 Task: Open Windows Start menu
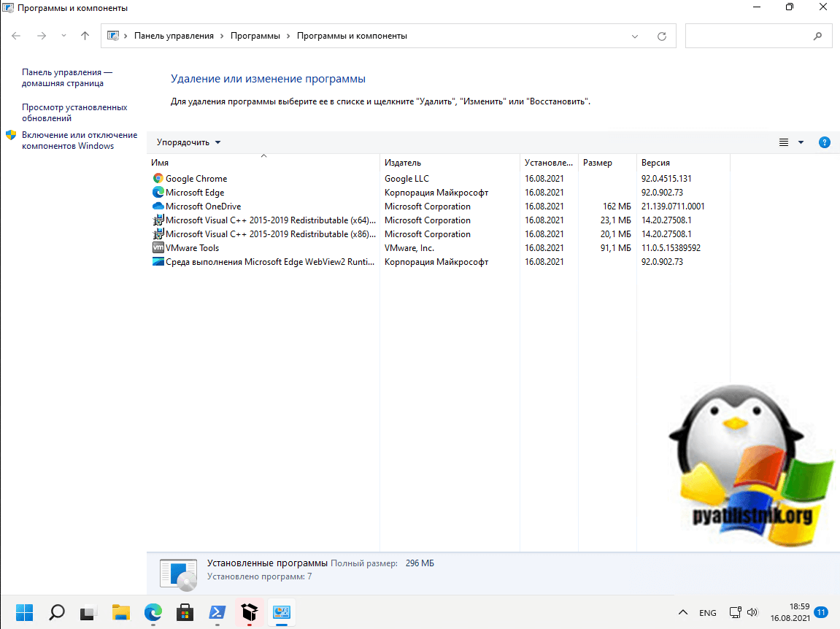coord(24,611)
